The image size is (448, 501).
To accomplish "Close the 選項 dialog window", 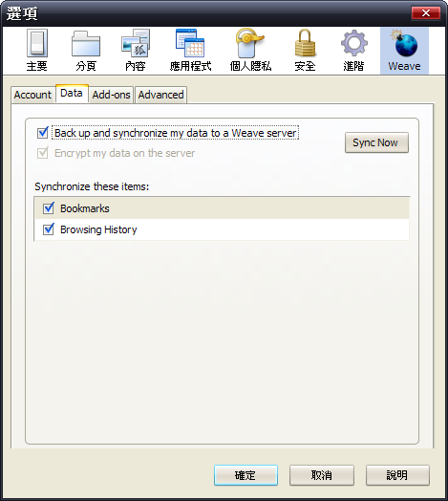I will coord(426,13).
